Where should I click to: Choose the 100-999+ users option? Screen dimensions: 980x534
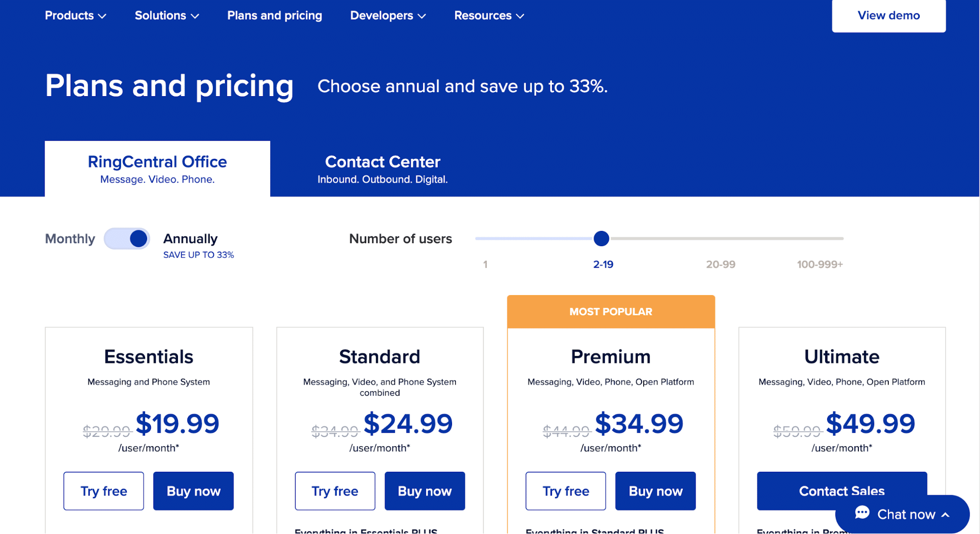pyautogui.click(x=820, y=264)
